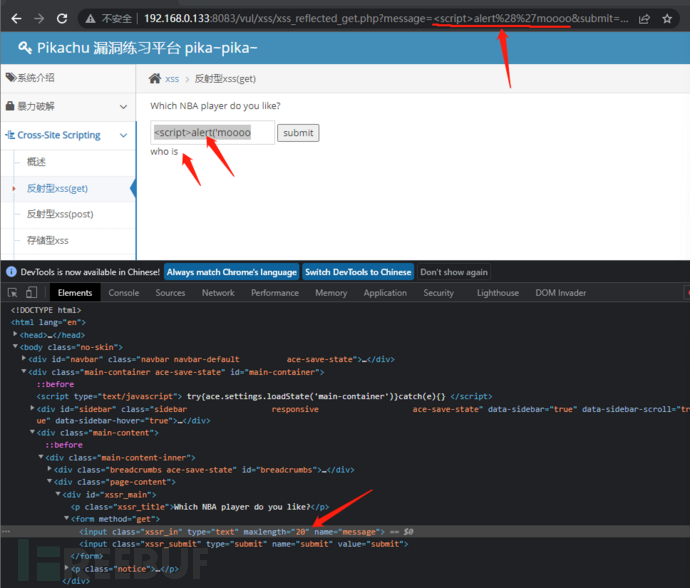The image size is (690, 588).
Task: Click the Pikachu 漏洞练习平台 title
Action: point(147,48)
